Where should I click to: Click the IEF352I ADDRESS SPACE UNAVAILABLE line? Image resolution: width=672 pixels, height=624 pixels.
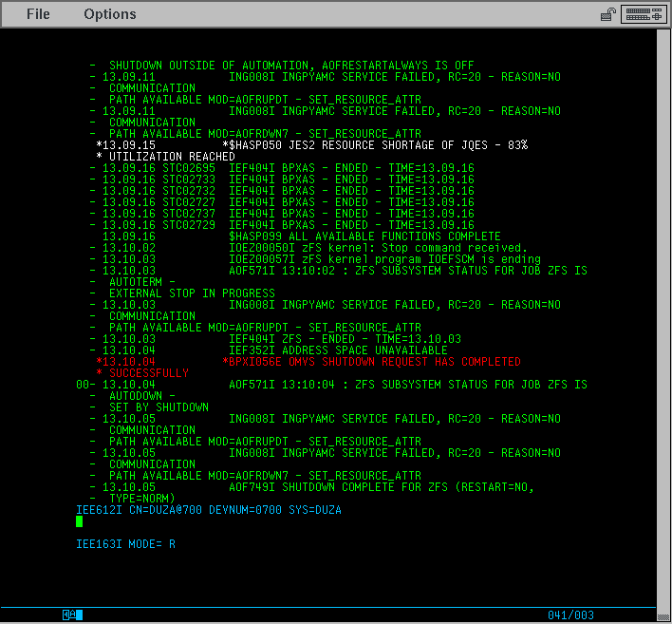pyautogui.click(x=269, y=350)
